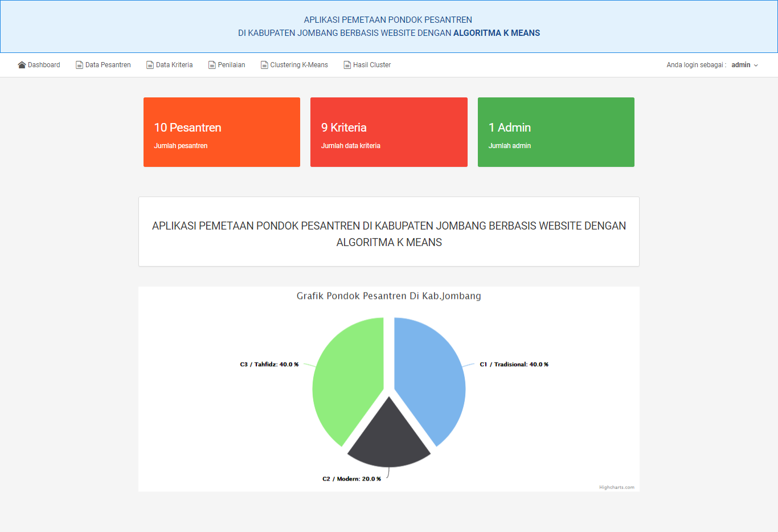
Task: Click the 'C2 / Modern: 20.0 %' label
Action: pyautogui.click(x=351, y=479)
